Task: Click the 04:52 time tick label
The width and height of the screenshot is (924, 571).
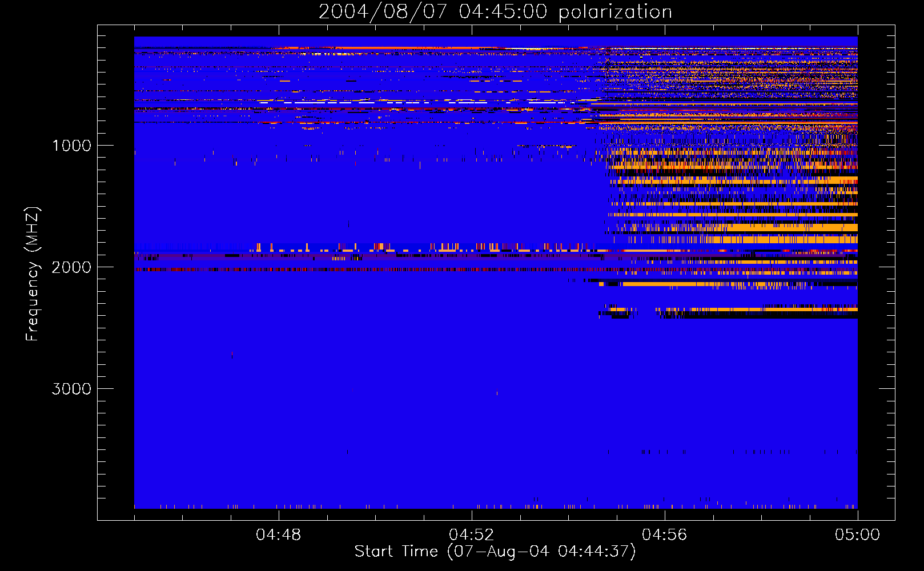Action: coord(472,535)
